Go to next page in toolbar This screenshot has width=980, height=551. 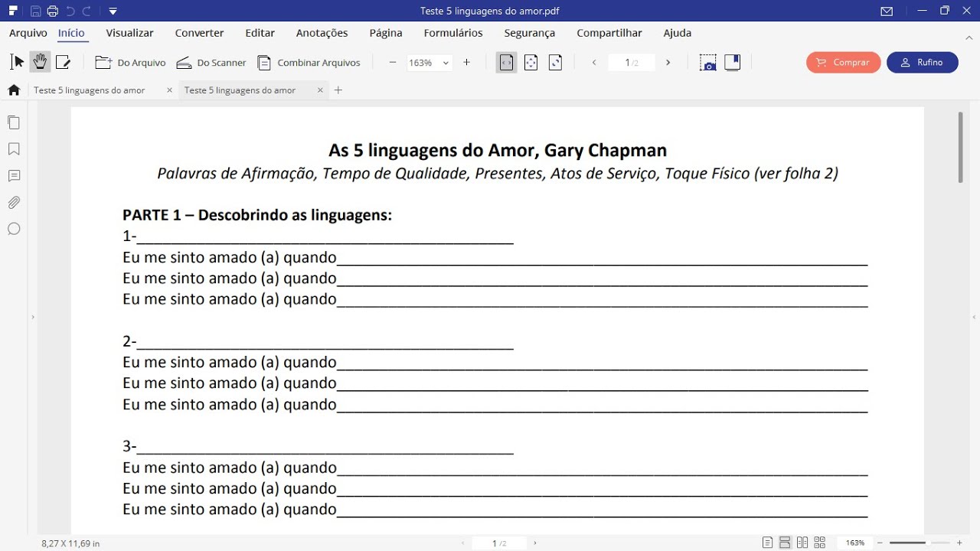tap(668, 63)
